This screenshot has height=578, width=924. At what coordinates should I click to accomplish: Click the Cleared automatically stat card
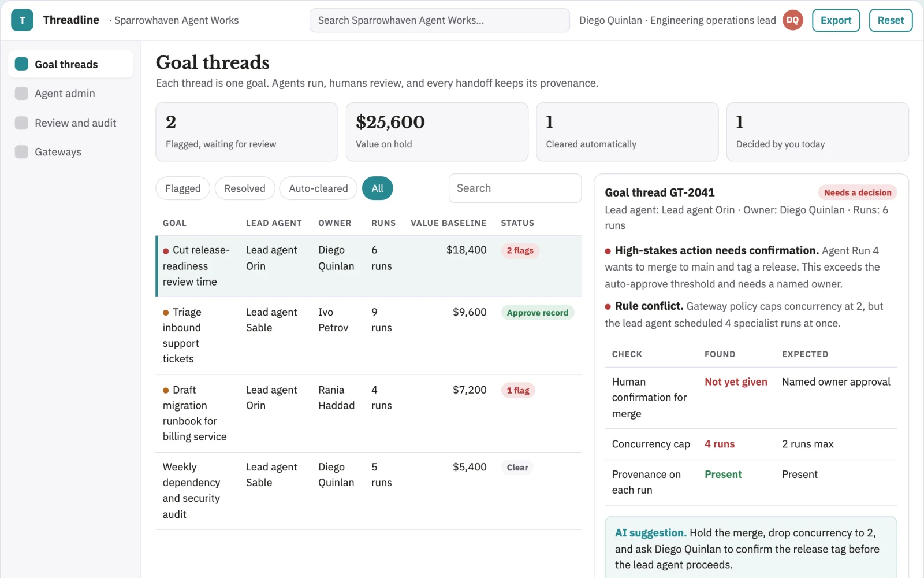click(x=627, y=132)
